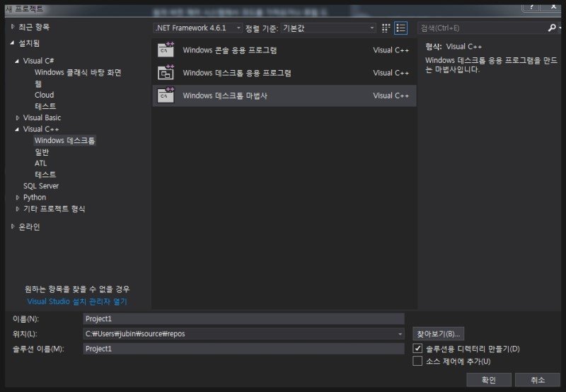The height and width of the screenshot is (392, 566).
Task: Select 테스트 under Visual C#
Action: [45, 106]
